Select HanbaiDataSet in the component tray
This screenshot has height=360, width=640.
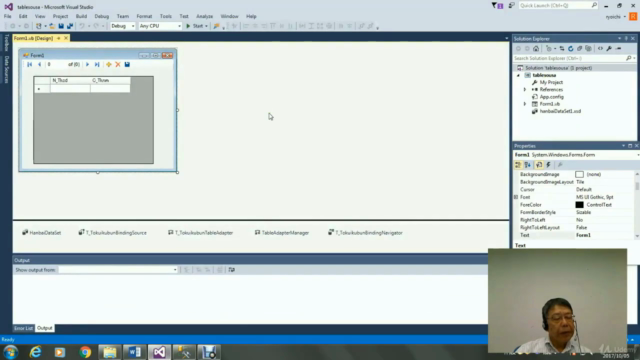pyautogui.click(x=42, y=233)
